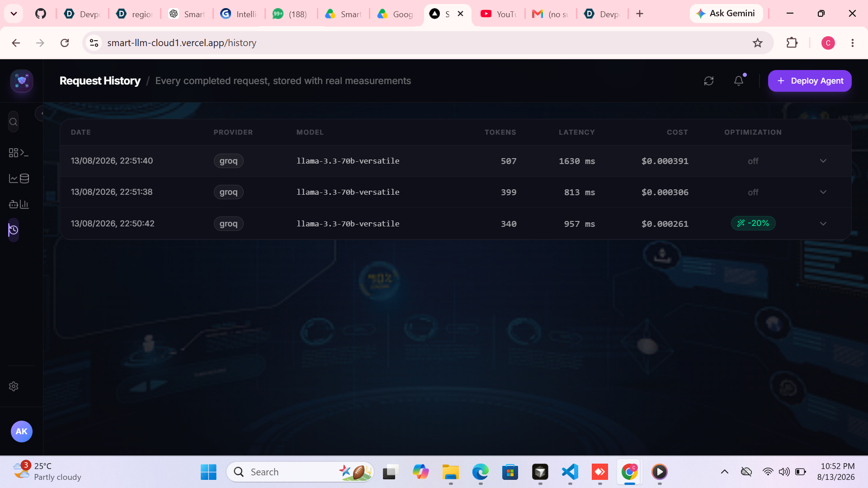Click the Ask Gemini button
This screenshot has width=868, height=488.
point(726,14)
